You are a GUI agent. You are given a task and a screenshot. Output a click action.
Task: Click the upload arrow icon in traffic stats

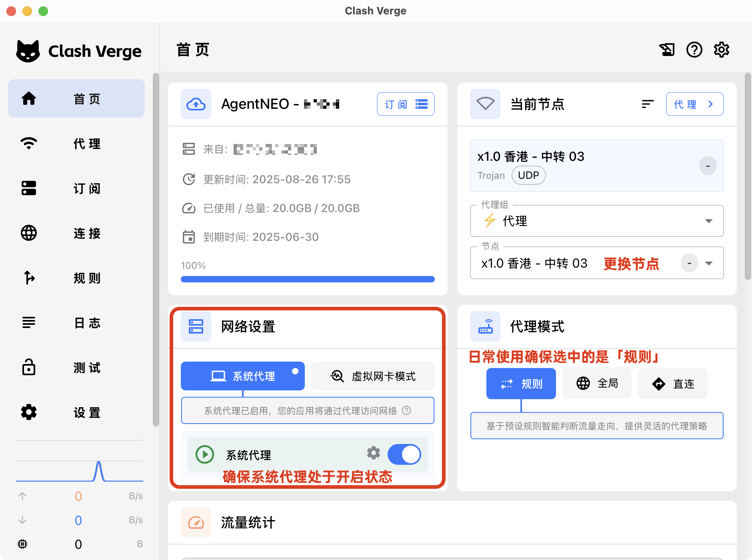tap(22, 496)
